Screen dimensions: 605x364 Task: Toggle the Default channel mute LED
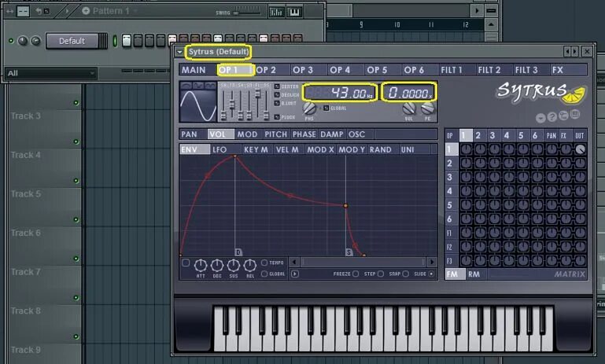point(11,40)
